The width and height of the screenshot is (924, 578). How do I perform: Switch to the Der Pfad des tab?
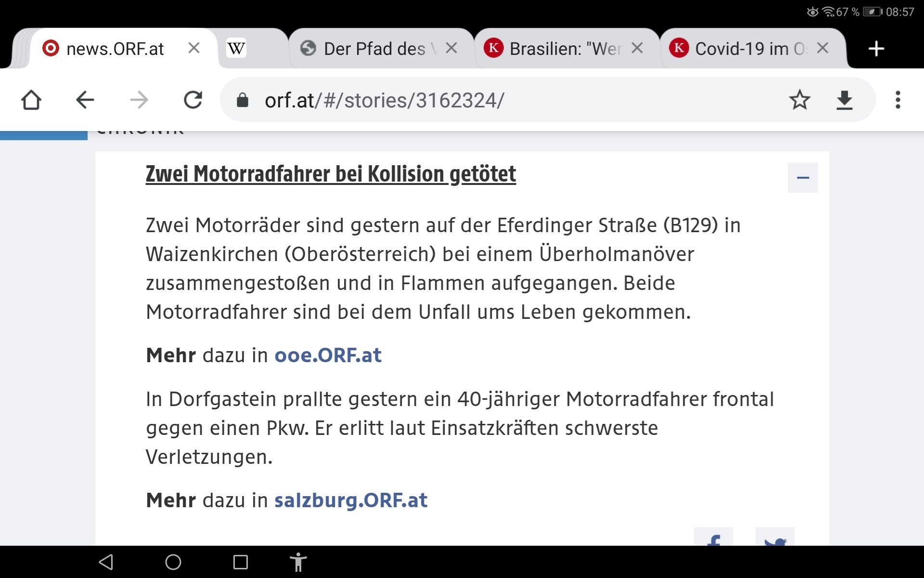coord(374,49)
